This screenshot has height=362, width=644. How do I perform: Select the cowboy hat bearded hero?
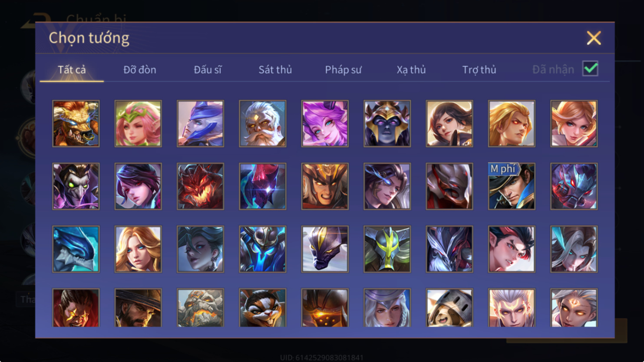(x=138, y=308)
